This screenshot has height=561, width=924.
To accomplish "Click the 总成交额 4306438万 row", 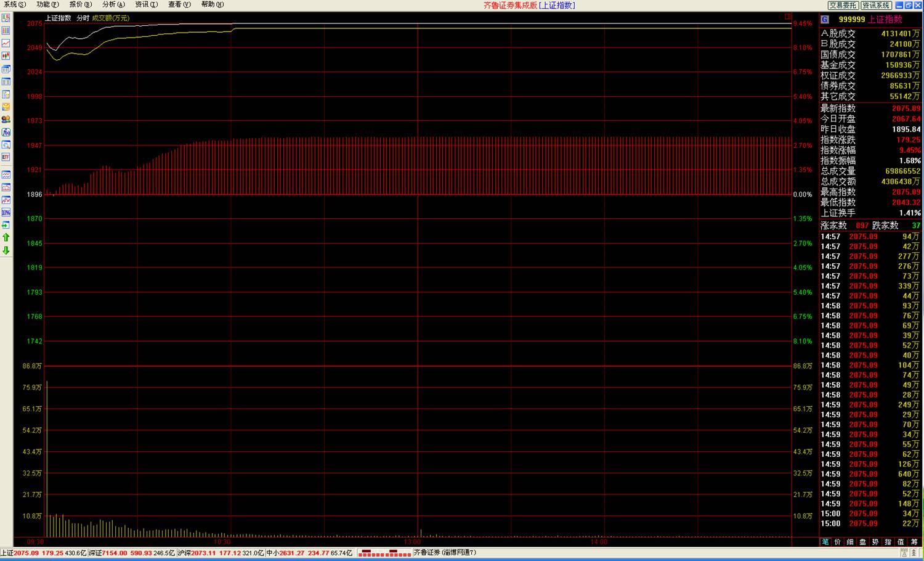I will 870,182.
